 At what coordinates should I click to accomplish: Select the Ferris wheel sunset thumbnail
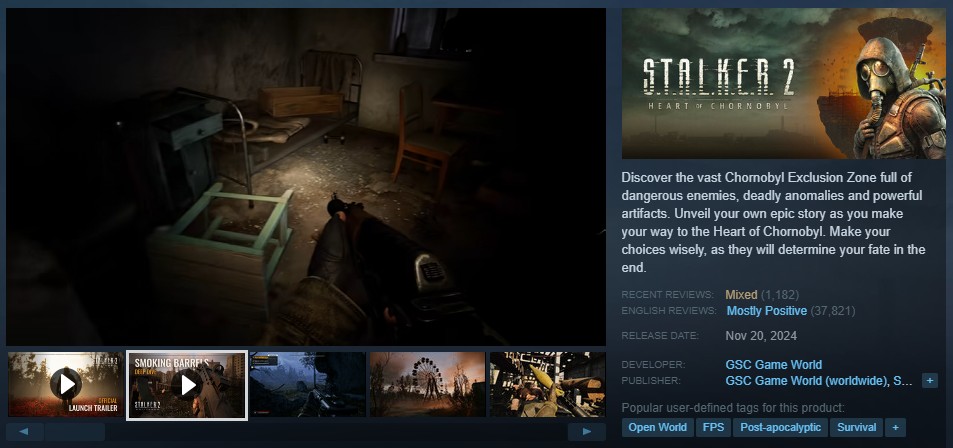(x=428, y=384)
